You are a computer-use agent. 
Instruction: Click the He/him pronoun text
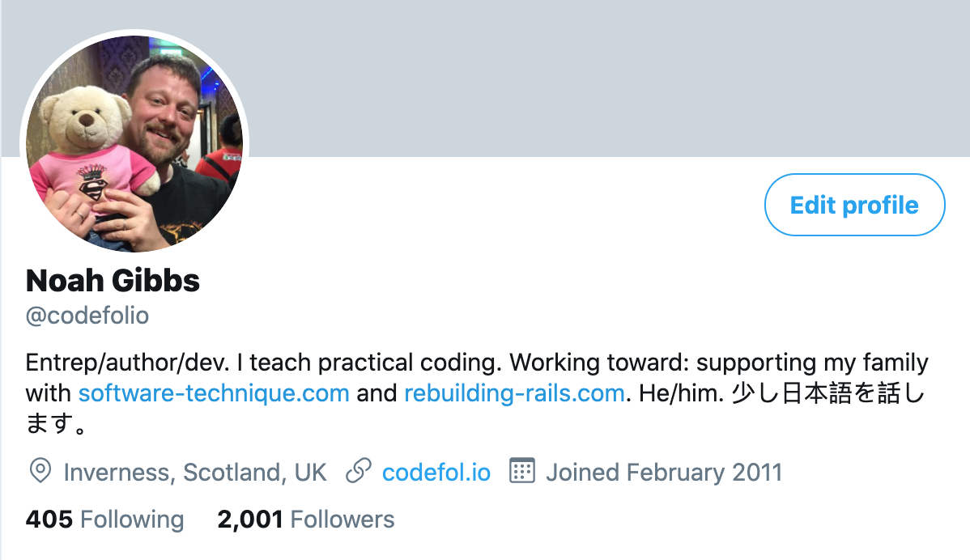click(x=678, y=394)
